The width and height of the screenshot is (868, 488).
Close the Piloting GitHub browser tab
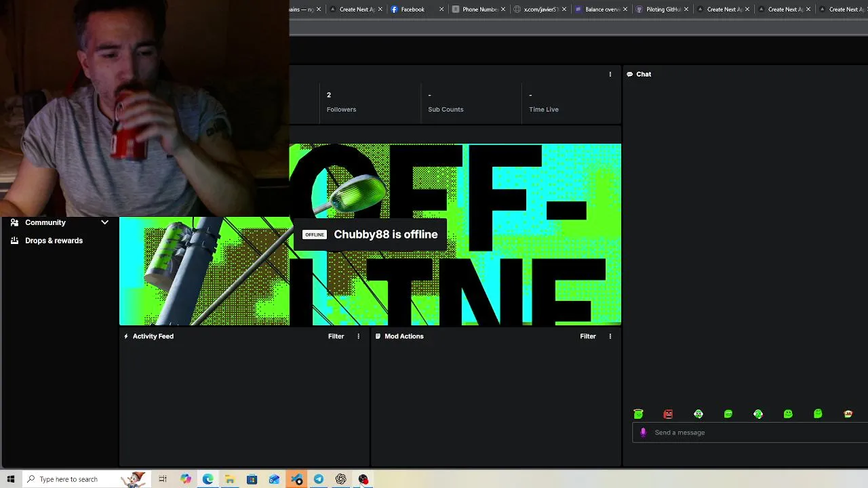(x=686, y=9)
